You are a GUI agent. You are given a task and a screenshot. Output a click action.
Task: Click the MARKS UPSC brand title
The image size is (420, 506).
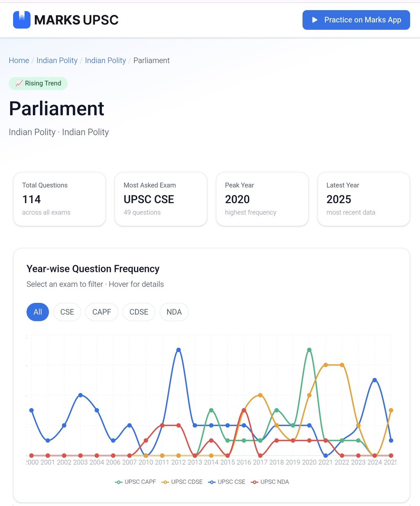tap(76, 20)
